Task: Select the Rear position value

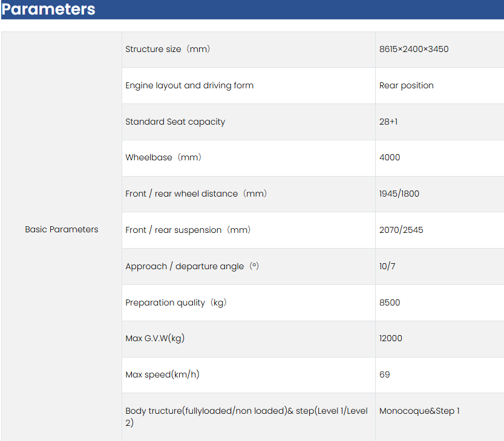Action: (406, 85)
